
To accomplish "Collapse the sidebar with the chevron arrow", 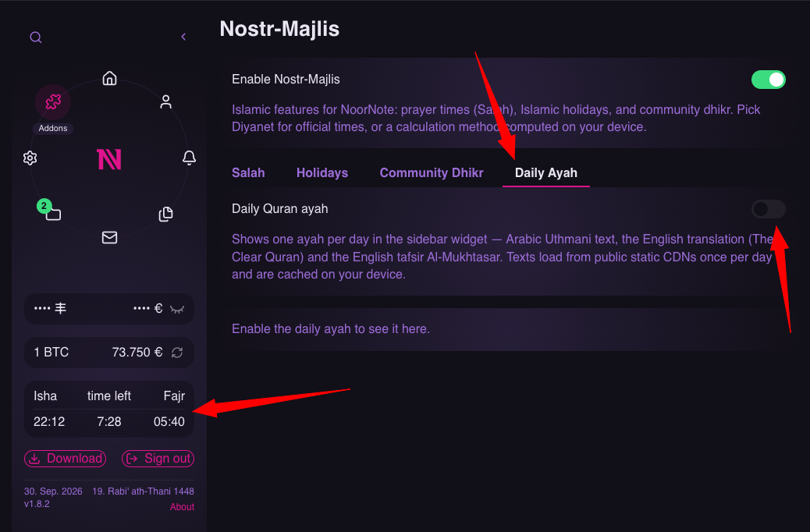I will [x=183, y=37].
